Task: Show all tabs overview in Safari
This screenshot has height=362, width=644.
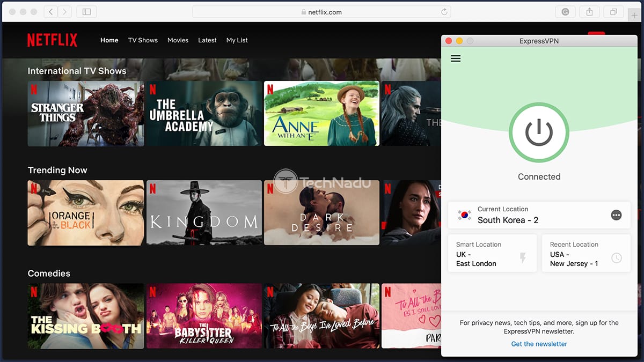Action: [613, 12]
